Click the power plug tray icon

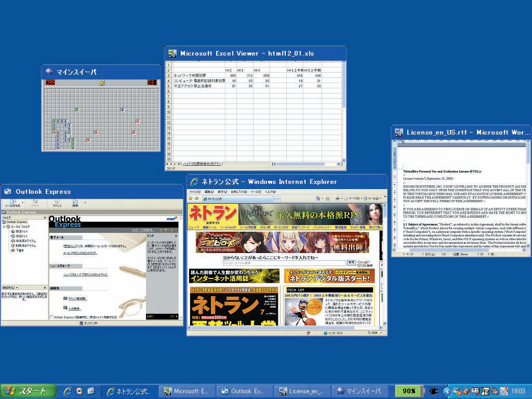point(434,391)
